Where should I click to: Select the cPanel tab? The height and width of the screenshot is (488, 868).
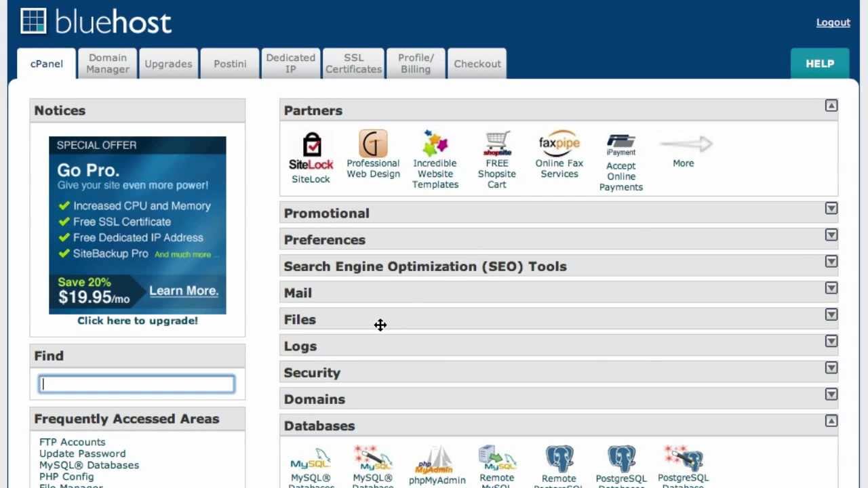point(46,64)
